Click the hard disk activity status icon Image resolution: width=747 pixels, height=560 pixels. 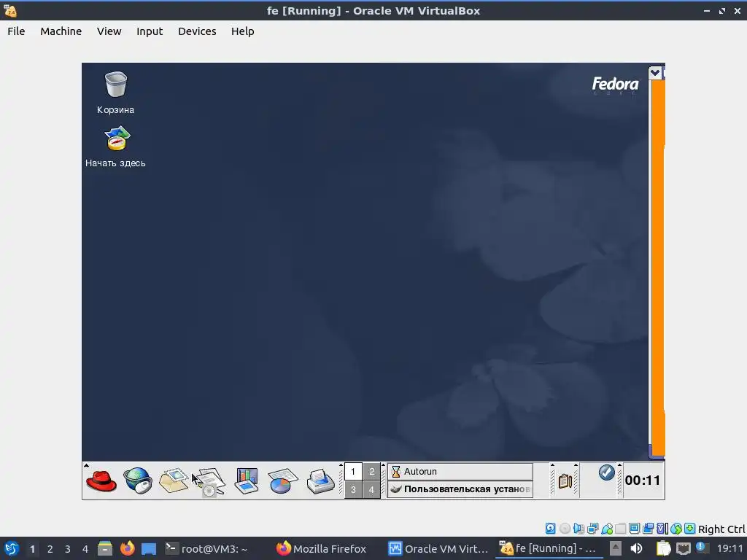[x=550, y=528]
